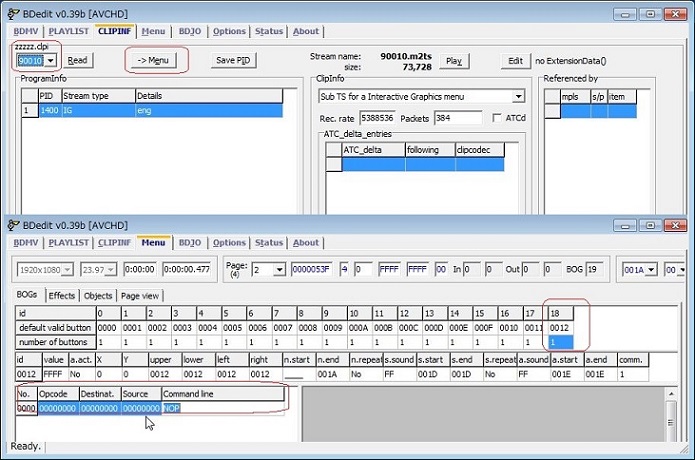This screenshot has height=460, width=695.
Task: Open Menu tab in top window
Action: pos(153,31)
